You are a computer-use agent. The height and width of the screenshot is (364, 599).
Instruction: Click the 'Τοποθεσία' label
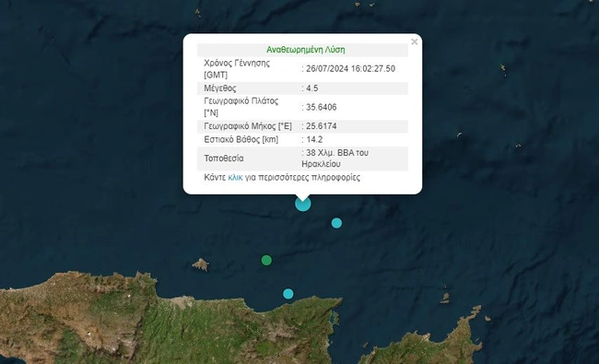(x=224, y=159)
